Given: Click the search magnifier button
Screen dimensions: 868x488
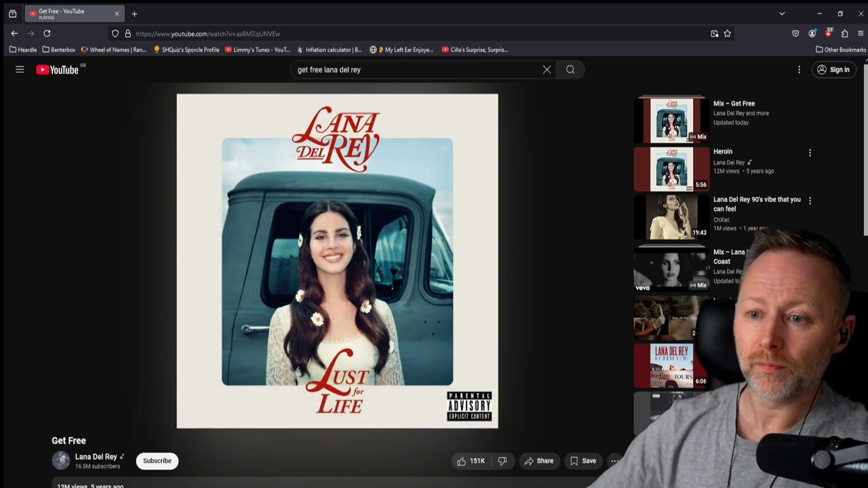Looking at the screenshot, I should click(570, 70).
